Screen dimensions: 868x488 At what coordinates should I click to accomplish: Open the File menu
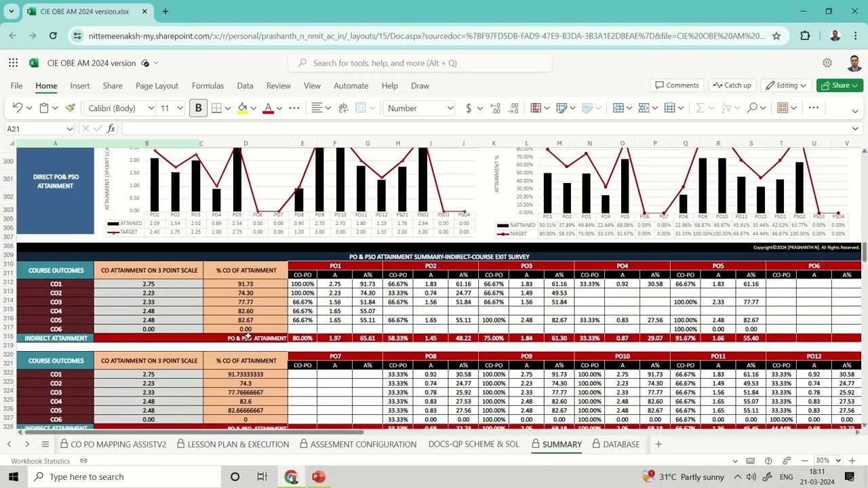(x=16, y=85)
